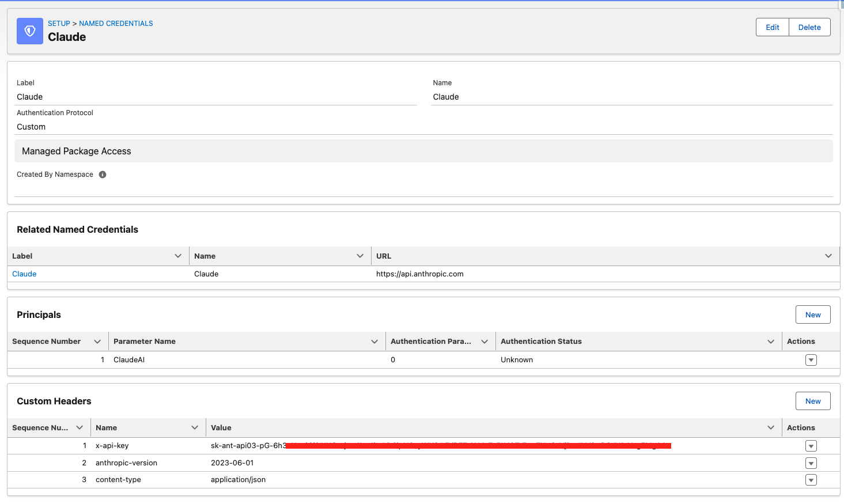Click the sk-ant-api03 API key value
The image size is (844, 504).
(x=441, y=446)
